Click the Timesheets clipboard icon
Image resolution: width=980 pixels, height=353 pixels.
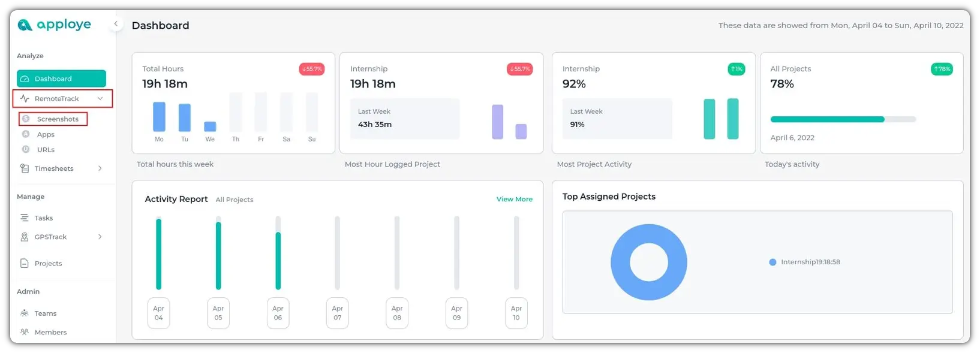click(x=25, y=169)
